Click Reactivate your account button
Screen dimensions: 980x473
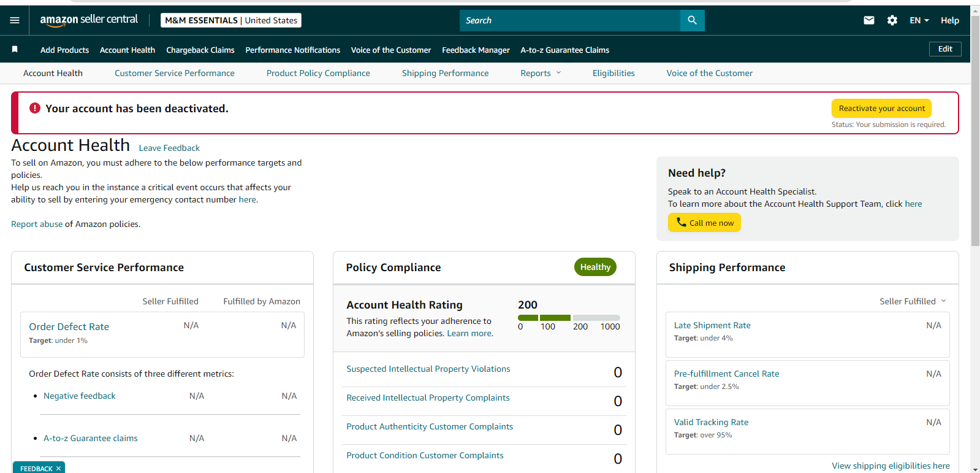click(x=882, y=108)
